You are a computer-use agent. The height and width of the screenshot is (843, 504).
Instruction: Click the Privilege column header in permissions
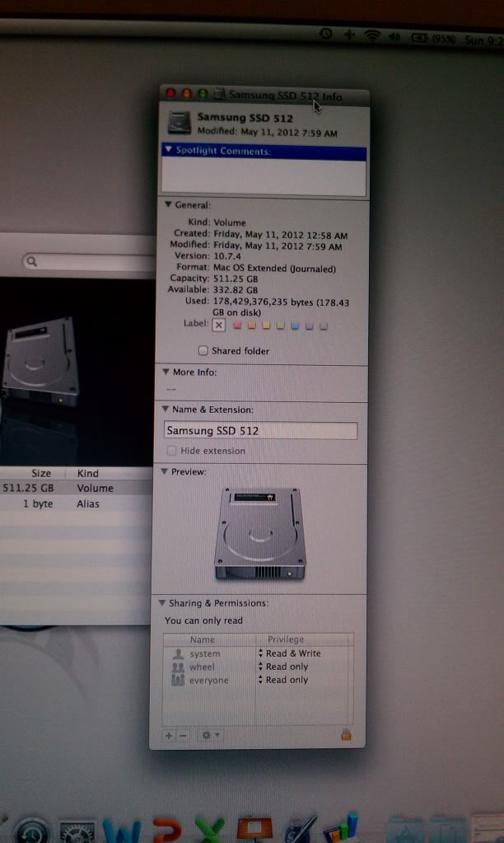click(286, 639)
